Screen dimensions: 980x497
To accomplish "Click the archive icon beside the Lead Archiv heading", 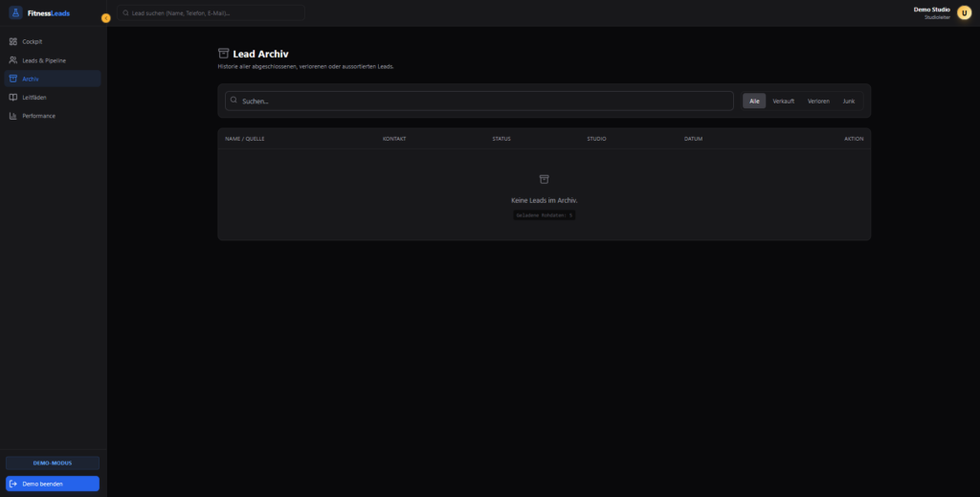I will point(224,54).
